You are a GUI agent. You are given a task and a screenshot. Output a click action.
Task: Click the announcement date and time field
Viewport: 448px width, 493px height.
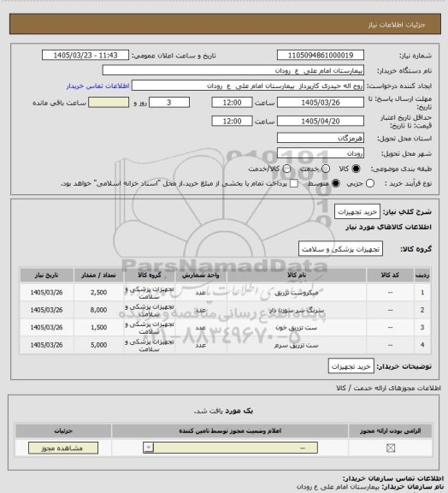pyautogui.click(x=85, y=55)
